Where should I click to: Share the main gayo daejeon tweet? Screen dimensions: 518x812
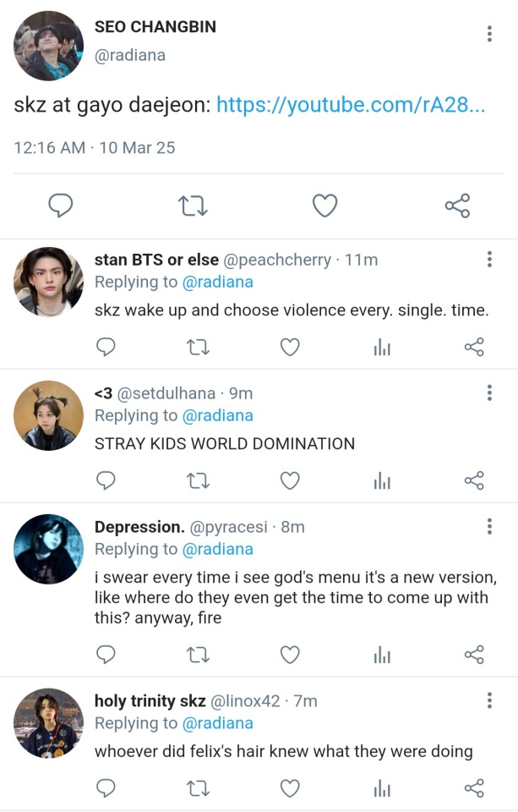(x=457, y=206)
